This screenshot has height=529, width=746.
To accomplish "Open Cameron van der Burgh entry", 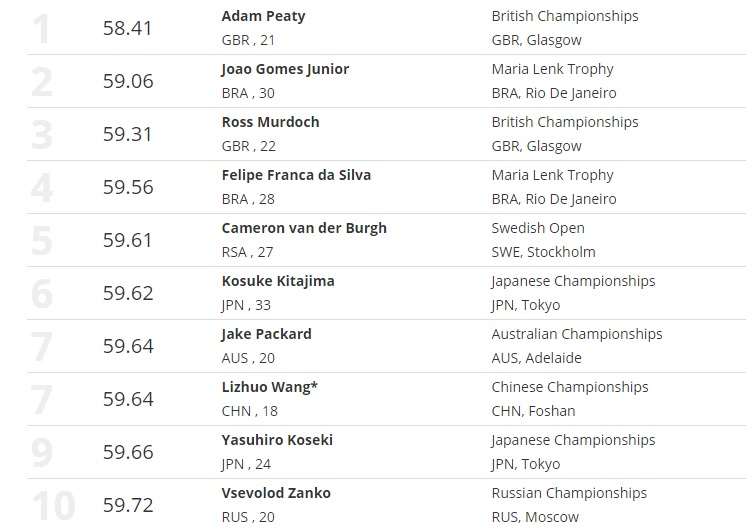I will click(303, 228).
